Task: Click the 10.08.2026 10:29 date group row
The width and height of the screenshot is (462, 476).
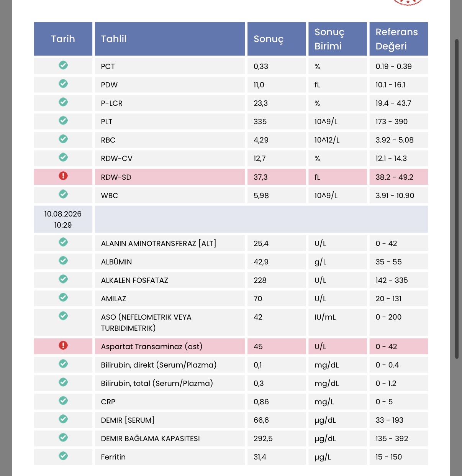Action: pyautogui.click(x=231, y=219)
